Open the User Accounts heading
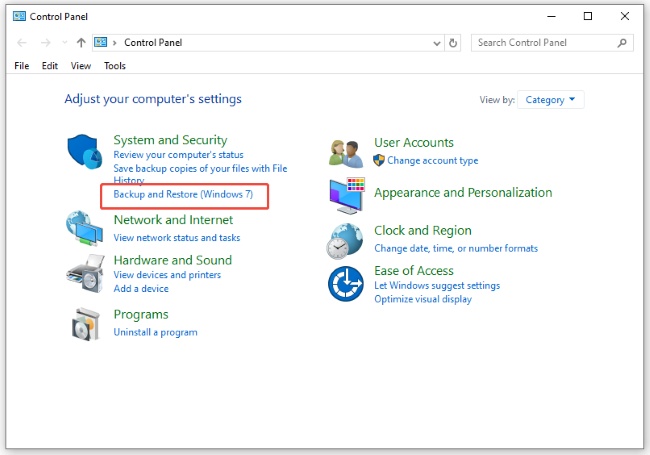The height and width of the screenshot is (455, 650). point(414,143)
